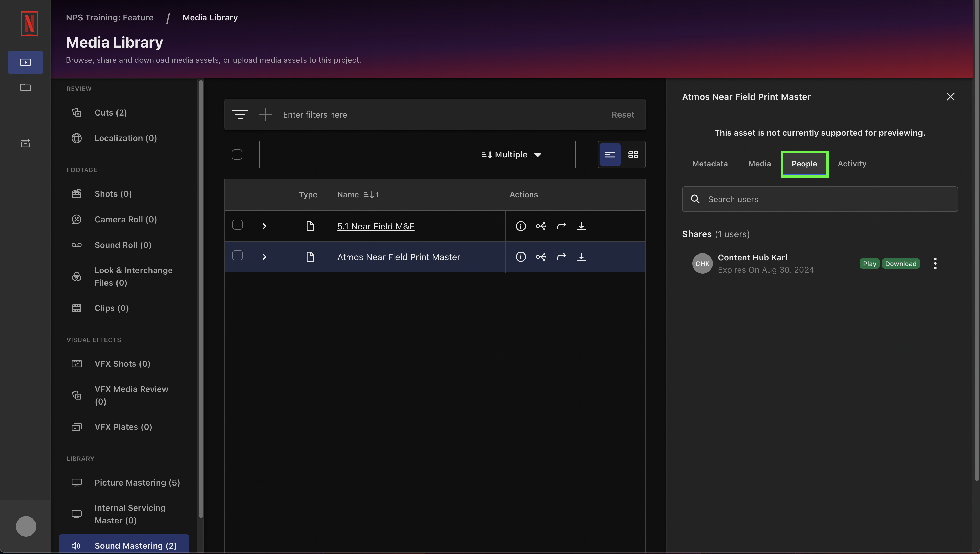This screenshot has width=980, height=554.
Task: Check the Atmos Near Field Print Master checkbox
Action: coord(237,255)
